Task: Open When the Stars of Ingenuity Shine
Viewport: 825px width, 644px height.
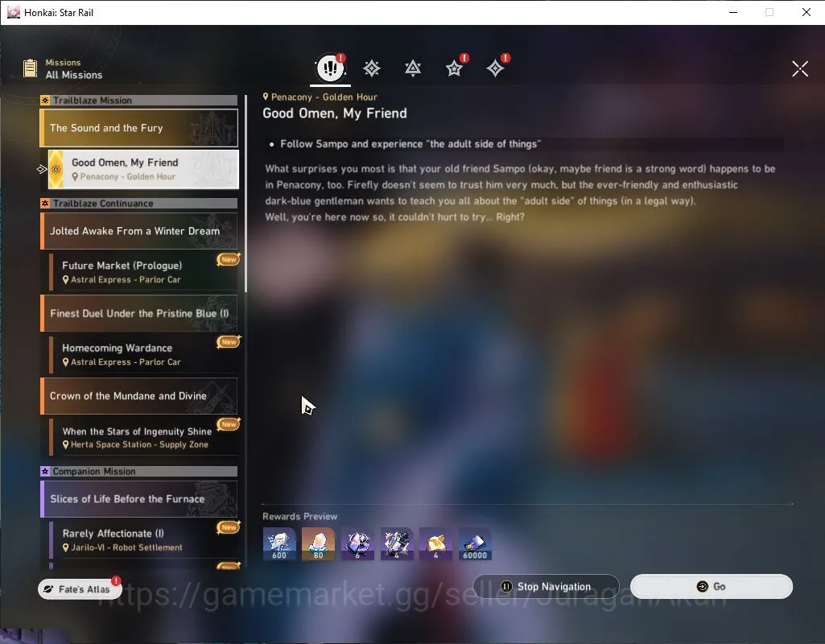Action: tap(143, 437)
